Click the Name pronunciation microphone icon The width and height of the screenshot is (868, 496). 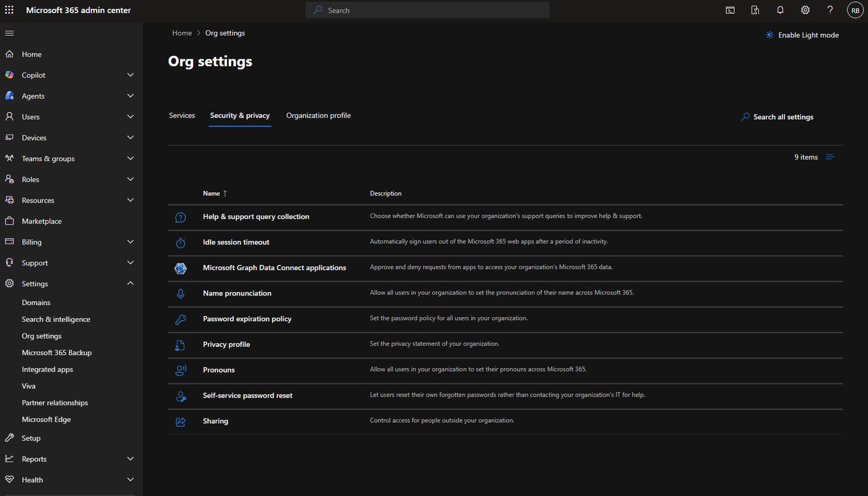(x=181, y=294)
